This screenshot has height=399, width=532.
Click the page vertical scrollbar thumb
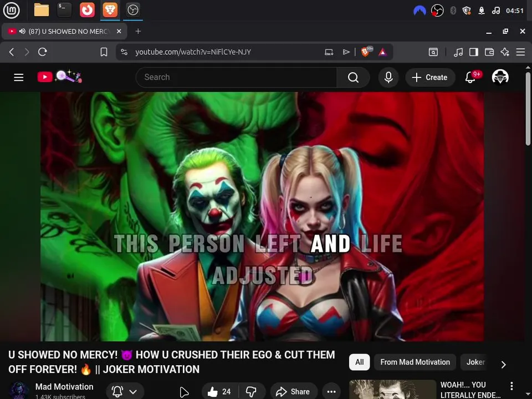click(528, 109)
